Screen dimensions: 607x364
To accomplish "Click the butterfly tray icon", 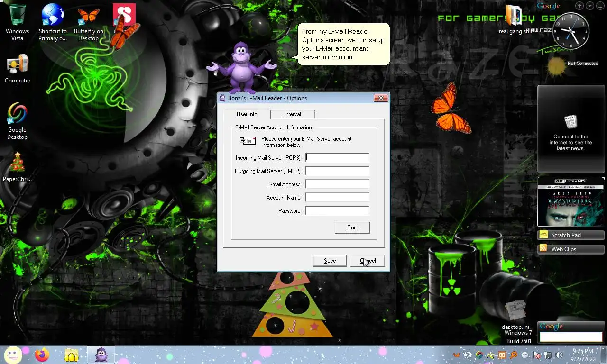I will pyautogui.click(x=456, y=355).
